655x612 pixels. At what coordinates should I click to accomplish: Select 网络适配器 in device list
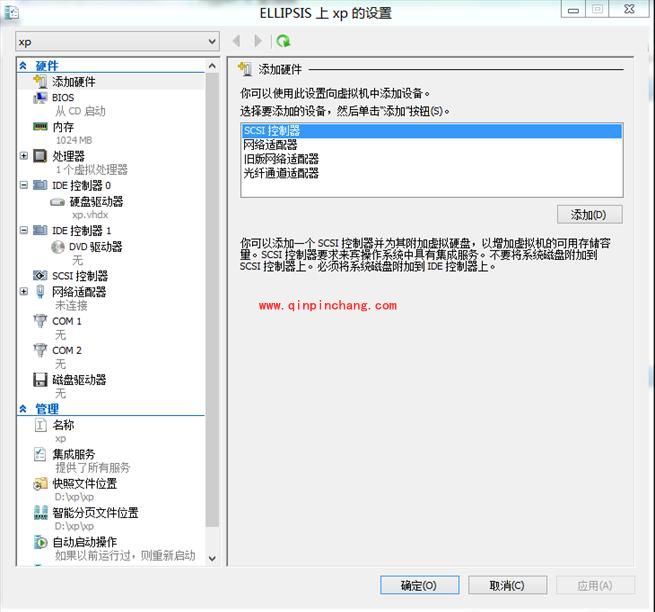(x=432, y=145)
